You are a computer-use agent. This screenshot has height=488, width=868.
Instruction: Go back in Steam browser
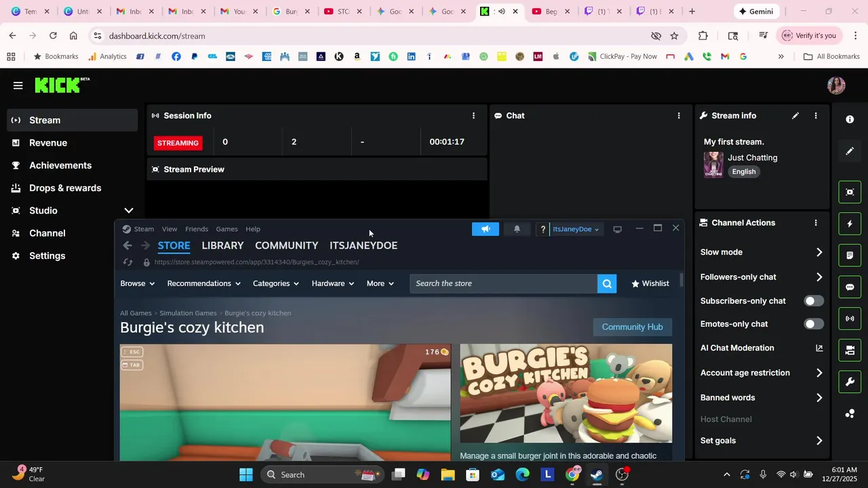pos(127,245)
